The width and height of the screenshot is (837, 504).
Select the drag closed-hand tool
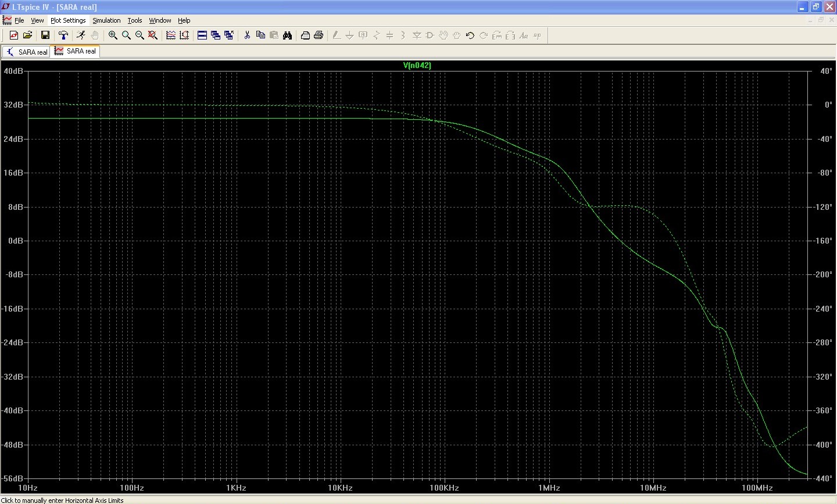457,35
